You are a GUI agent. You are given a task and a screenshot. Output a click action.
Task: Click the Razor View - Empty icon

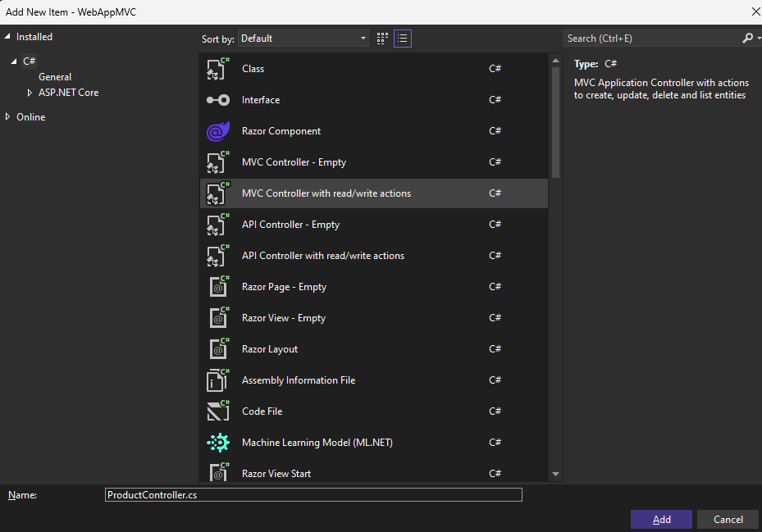(x=219, y=318)
